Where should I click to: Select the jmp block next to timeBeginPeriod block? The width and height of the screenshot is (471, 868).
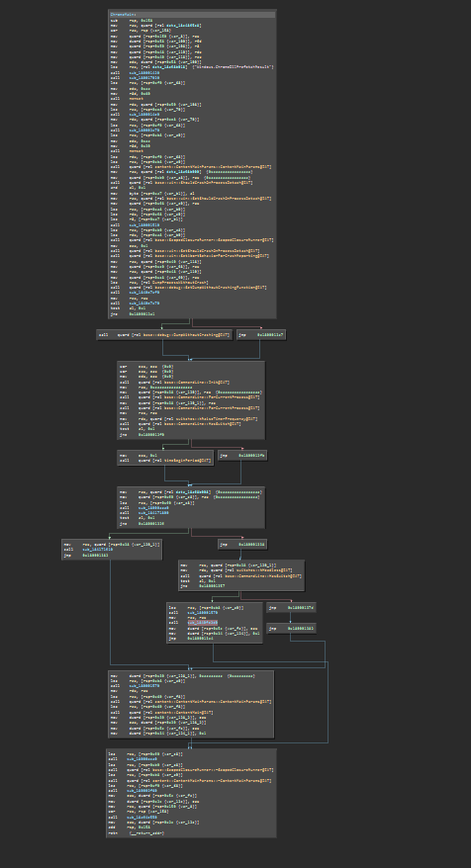pos(242,456)
